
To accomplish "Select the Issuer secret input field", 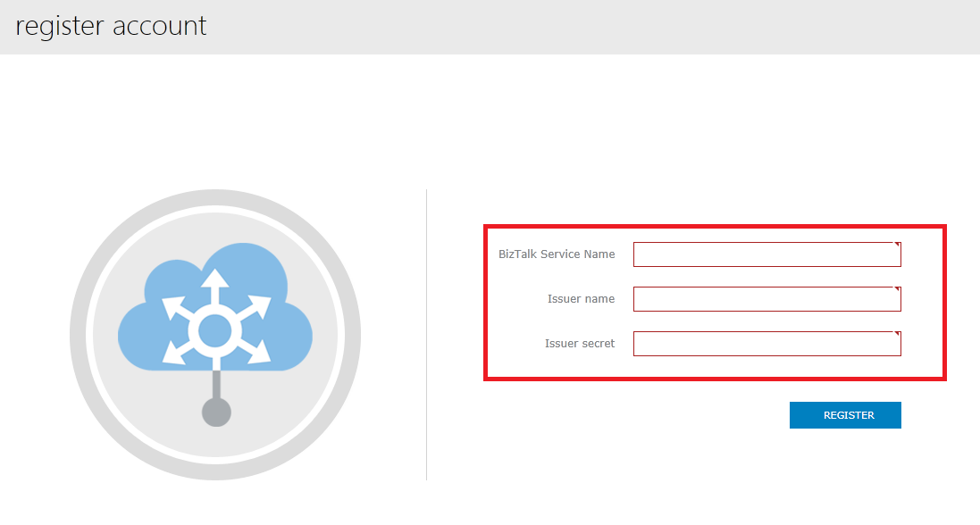I will (766, 344).
